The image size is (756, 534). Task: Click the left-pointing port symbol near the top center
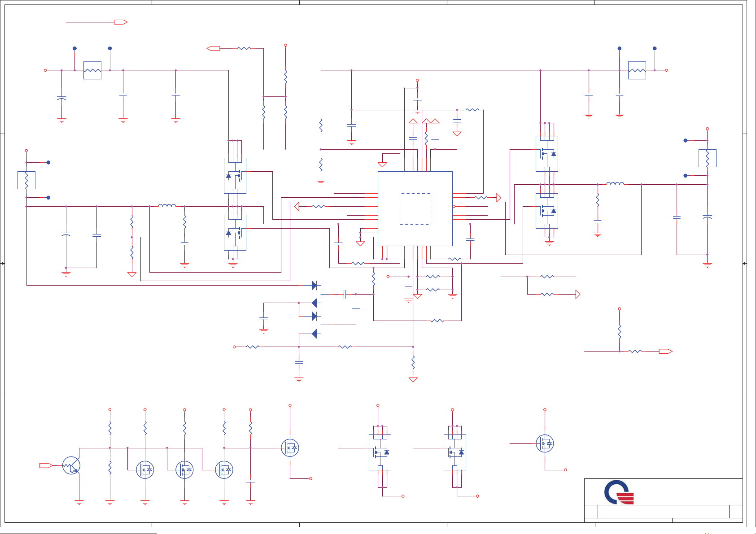(213, 48)
